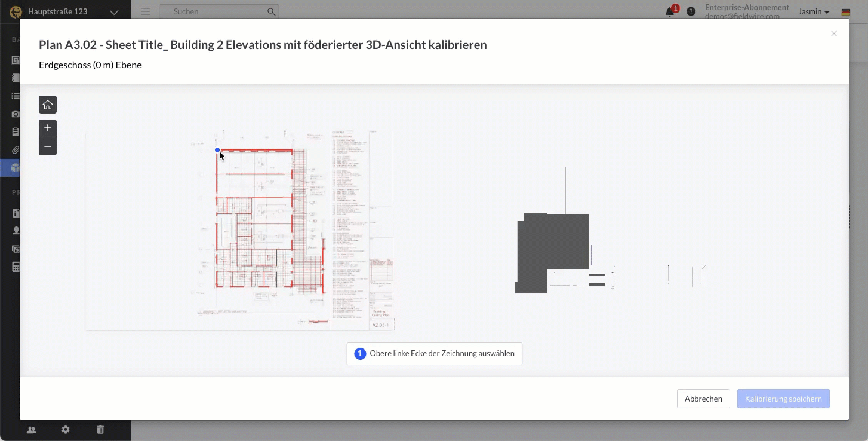Toggle the hamburger menu icon
The image size is (868, 441).
pyautogui.click(x=146, y=11)
